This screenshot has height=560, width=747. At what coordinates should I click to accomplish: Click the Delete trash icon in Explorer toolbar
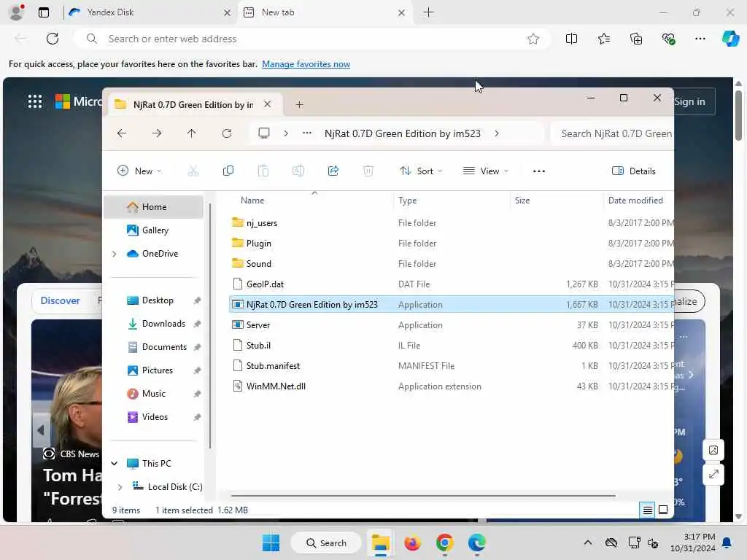pyautogui.click(x=368, y=171)
